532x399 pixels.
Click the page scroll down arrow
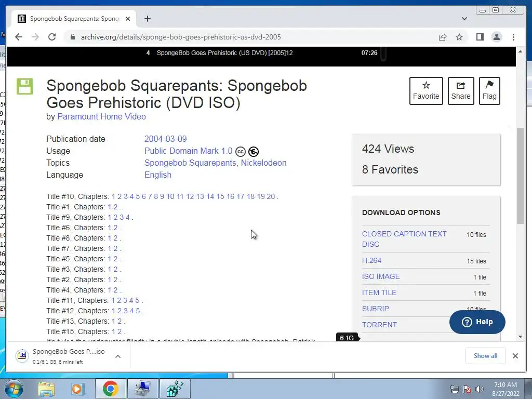520,337
